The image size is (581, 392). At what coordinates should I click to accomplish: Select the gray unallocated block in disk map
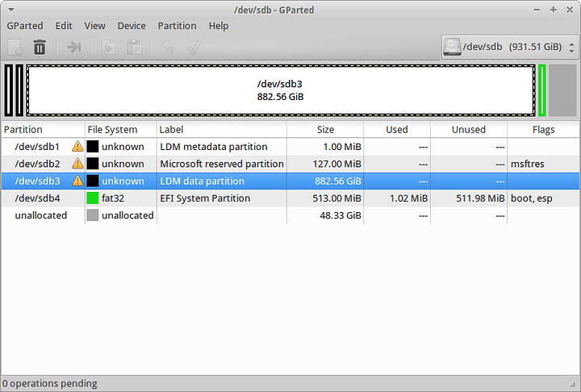562,90
